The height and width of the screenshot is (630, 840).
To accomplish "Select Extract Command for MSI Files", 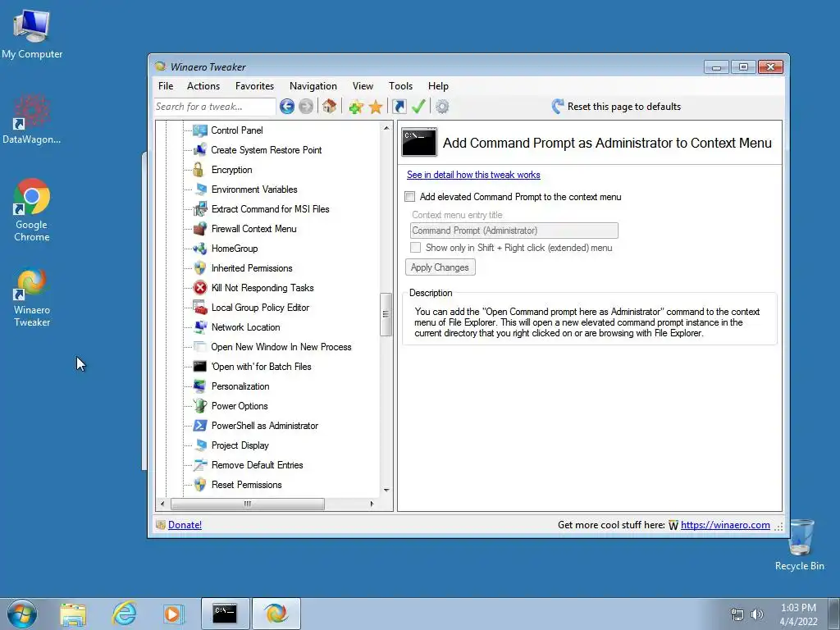I will [x=270, y=209].
